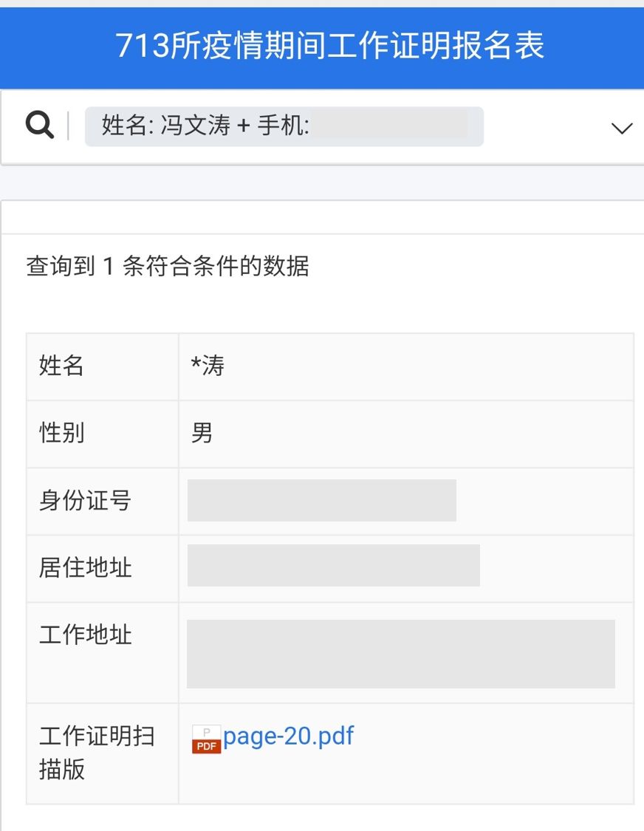The width and height of the screenshot is (644, 831).
Task: Tap the results header 查询到 1 条符合条件的数据
Action: [x=168, y=267]
